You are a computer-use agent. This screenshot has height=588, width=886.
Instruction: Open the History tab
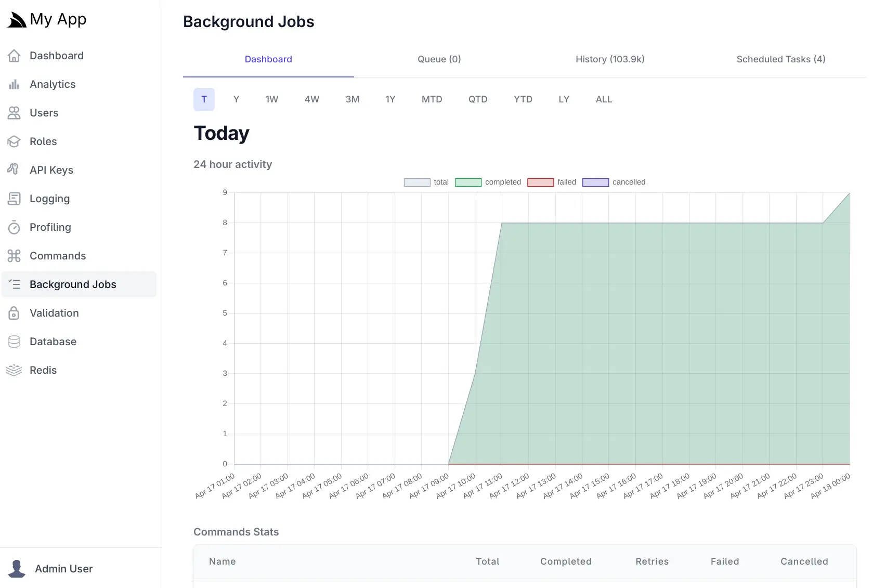(609, 59)
